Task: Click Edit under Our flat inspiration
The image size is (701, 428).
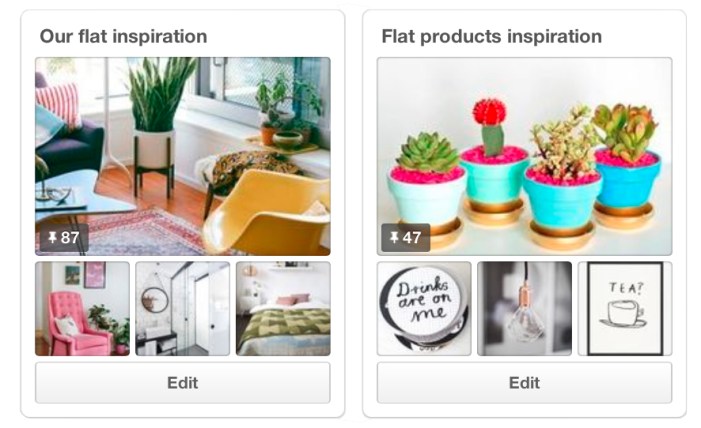Action: (183, 383)
